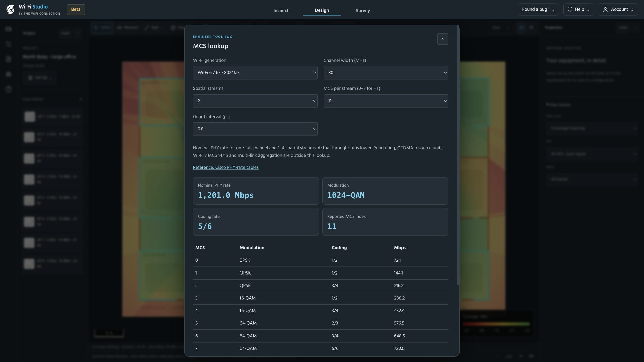644x362 pixels.
Task: Switch to the Design tab
Action: 322,10
